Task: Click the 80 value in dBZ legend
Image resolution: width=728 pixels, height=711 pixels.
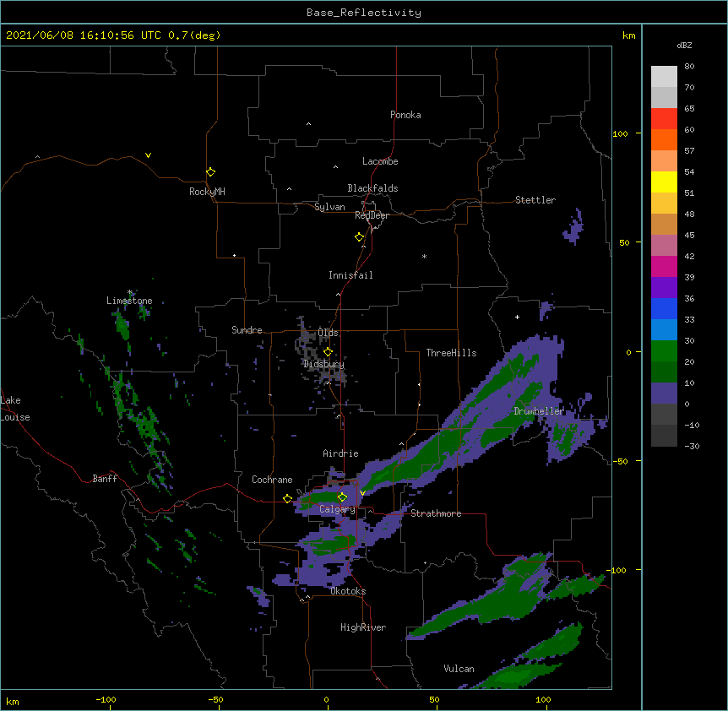Action: pyautogui.click(x=689, y=67)
